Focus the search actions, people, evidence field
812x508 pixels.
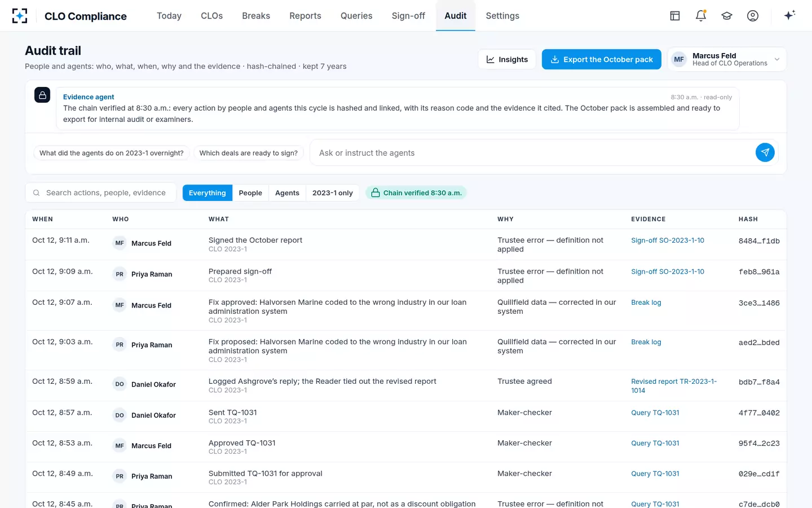coord(101,193)
